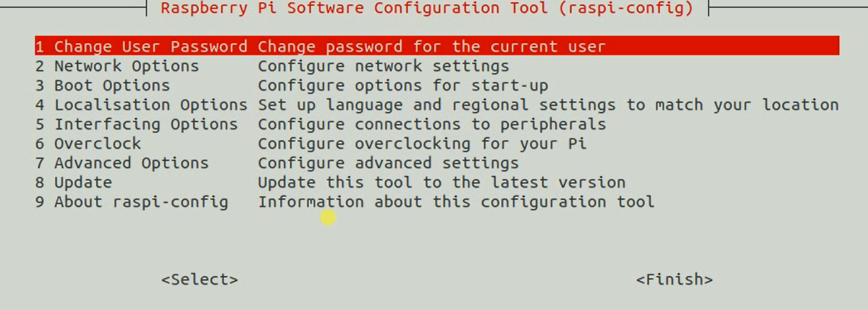Click 'Change password for the current user' text

[x=431, y=47]
